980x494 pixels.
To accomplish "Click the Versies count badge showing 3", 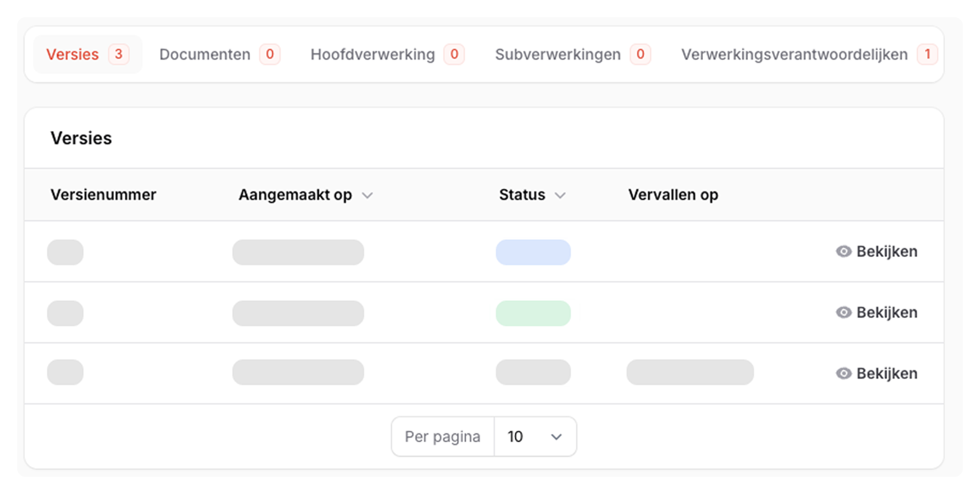I will tap(119, 54).
